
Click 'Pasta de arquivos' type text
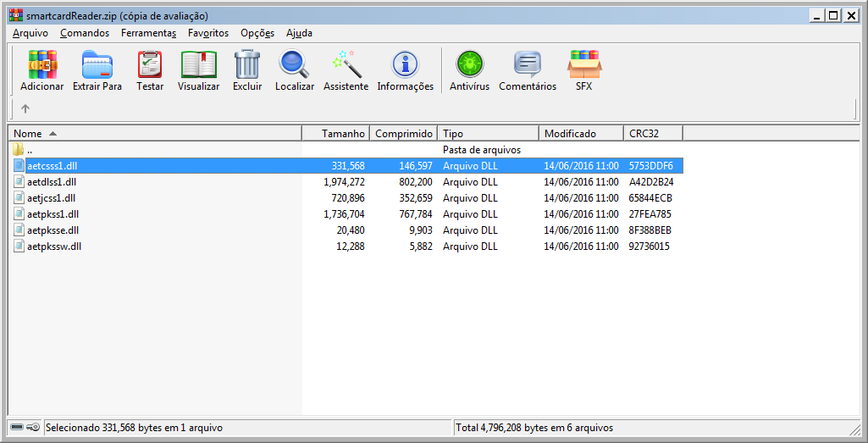pos(482,150)
